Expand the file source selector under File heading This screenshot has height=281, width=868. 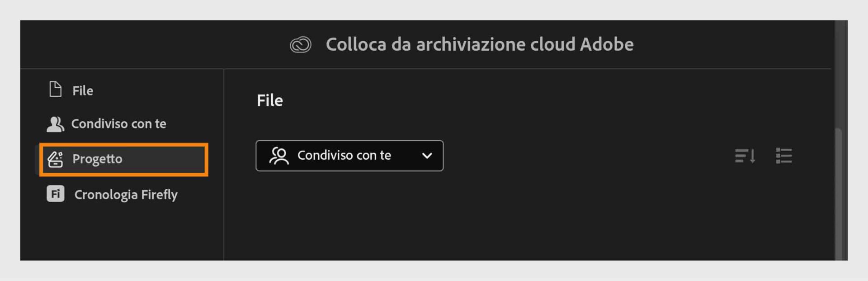pyautogui.click(x=349, y=156)
